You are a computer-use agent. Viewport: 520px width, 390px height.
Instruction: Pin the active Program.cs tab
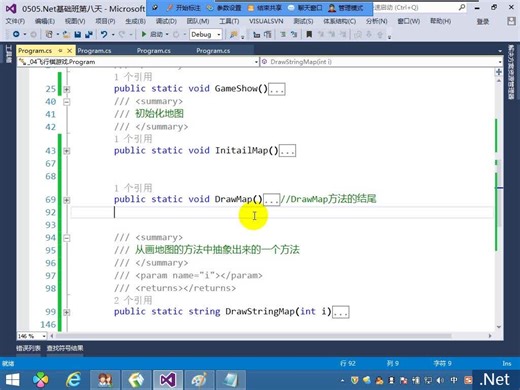point(60,51)
